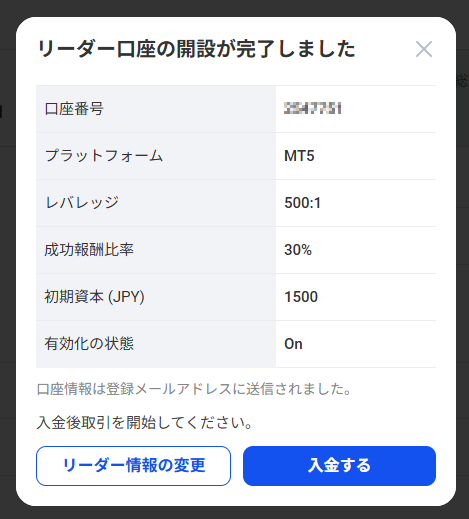Click the MT5 platform value
The height and width of the screenshot is (519, 469).
coord(299,156)
